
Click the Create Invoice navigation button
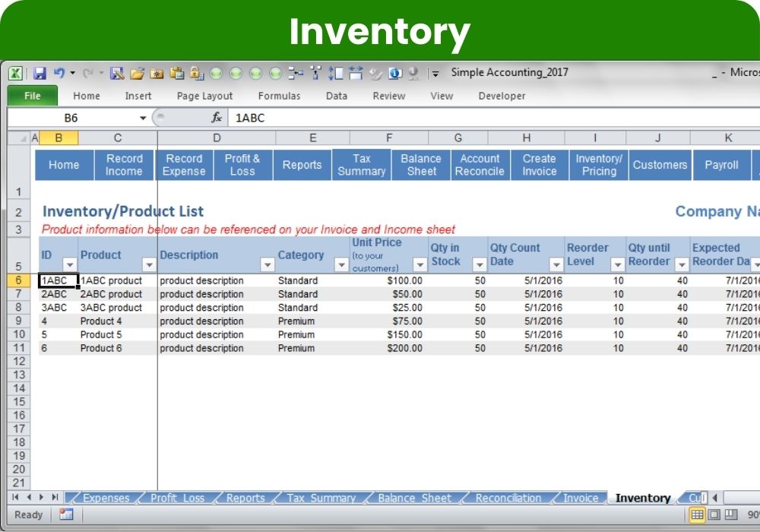coord(539,165)
